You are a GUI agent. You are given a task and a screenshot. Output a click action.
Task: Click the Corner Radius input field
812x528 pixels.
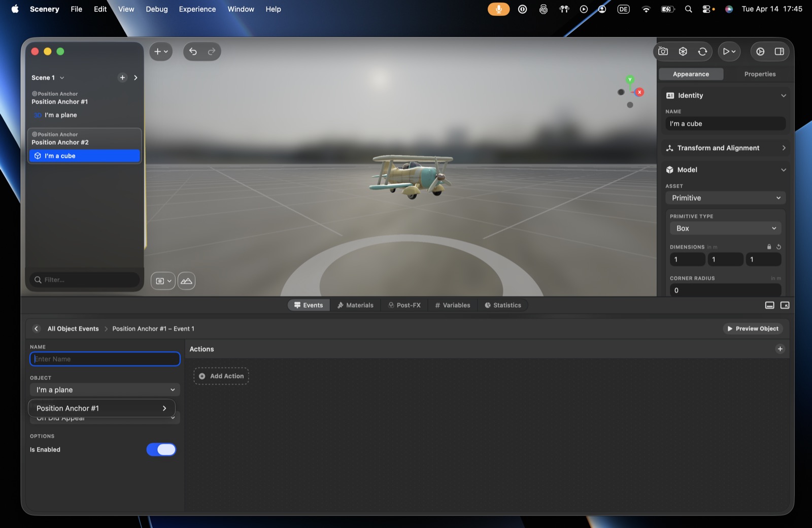(726, 290)
